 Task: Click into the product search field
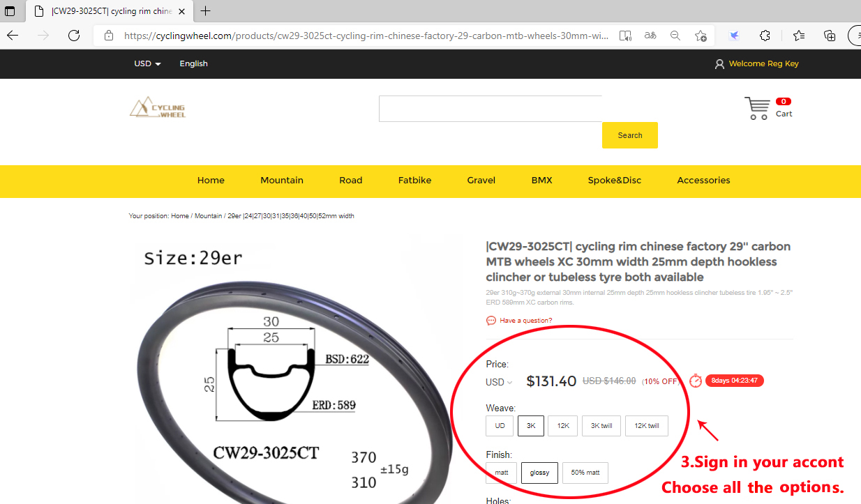click(491, 109)
